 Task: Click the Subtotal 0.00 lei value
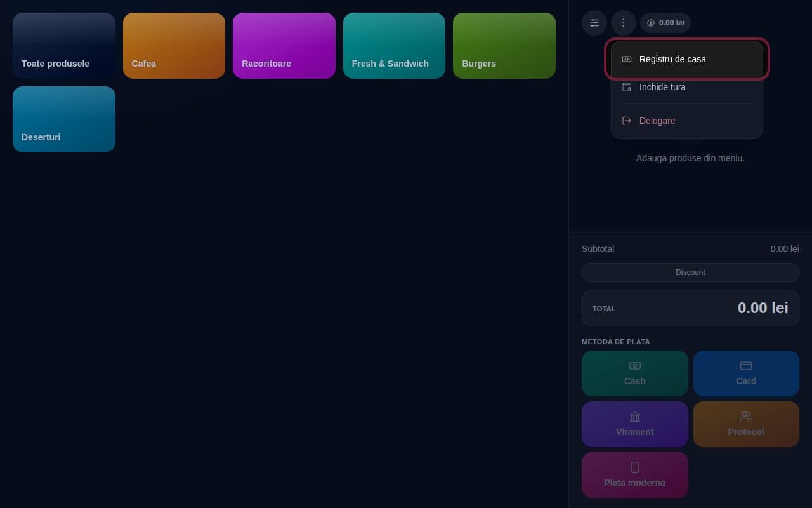(x=785, y=249)
